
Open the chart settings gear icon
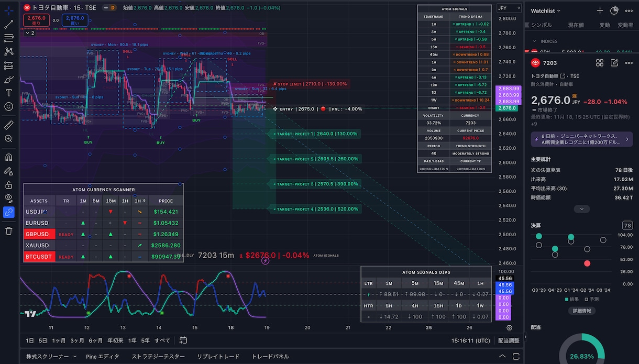[509, 327]
